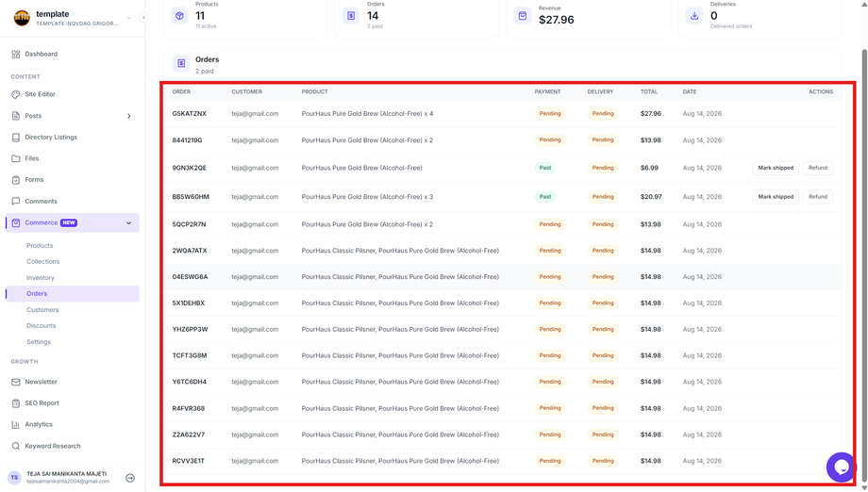Click the Comments speech bubble icon

click(15, 201)
